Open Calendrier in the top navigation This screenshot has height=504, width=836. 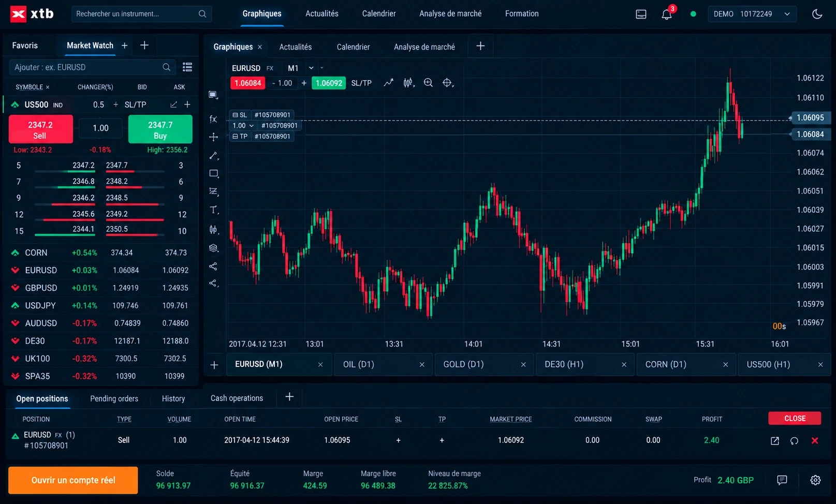point(379,13)
